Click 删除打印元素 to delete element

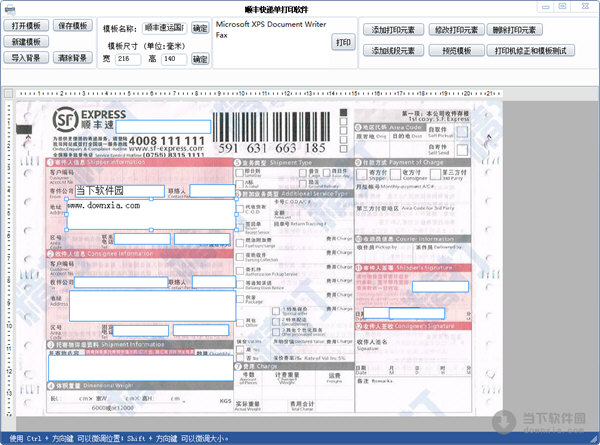click(x=514, y=30)
